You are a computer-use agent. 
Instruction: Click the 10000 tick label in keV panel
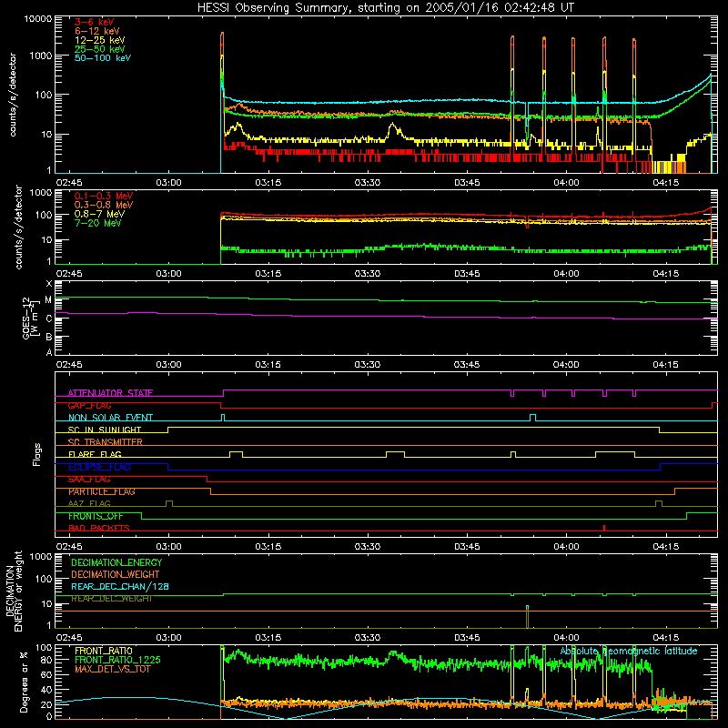(x=38, y=19)
